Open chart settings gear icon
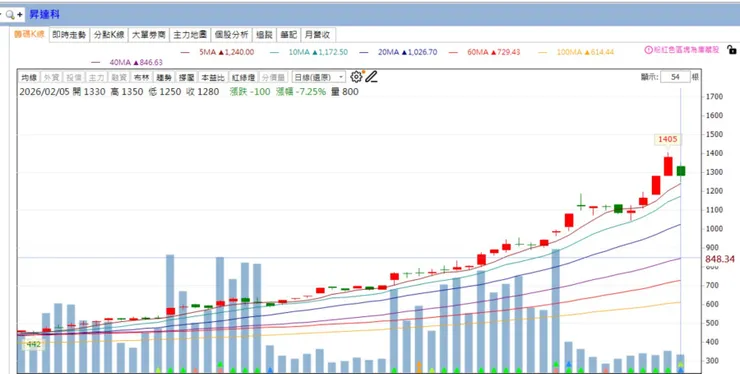Image resolution: width=740 pixels, height=374 pixels. pos(356,77)
